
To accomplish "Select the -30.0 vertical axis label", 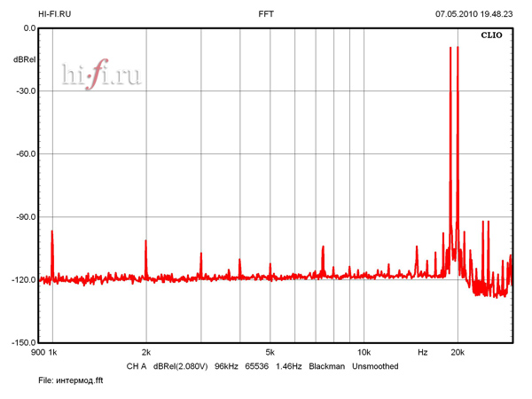I will [x=25, y=91].
